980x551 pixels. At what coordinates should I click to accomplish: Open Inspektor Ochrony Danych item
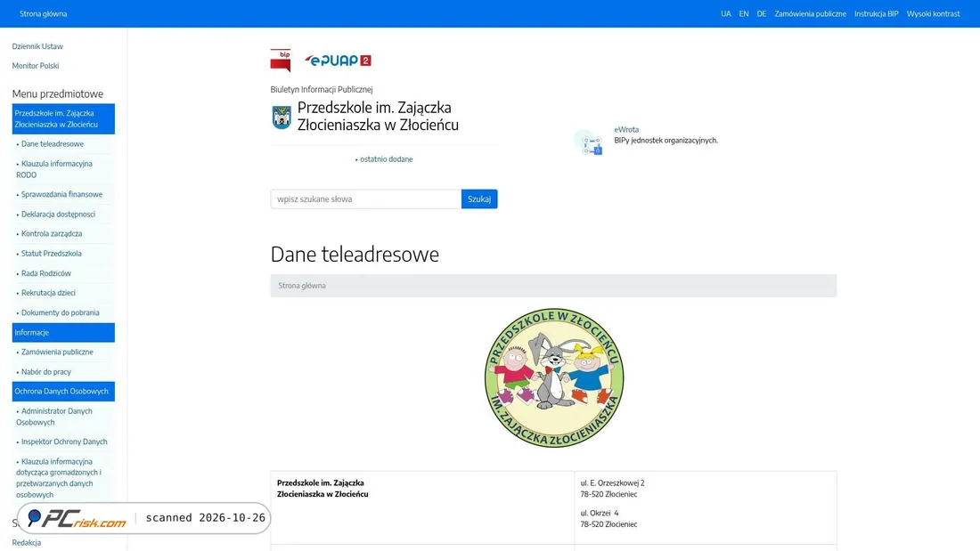click(x=63, y=442)
